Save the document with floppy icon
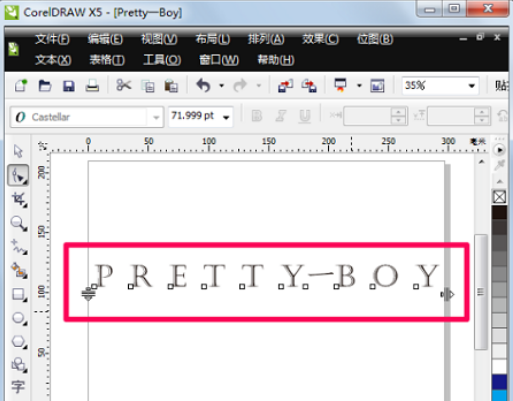513x401 pixels. pos(69,86)
